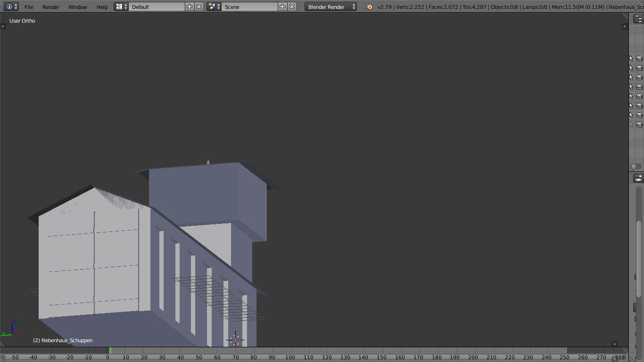
Task: Open the Blender Render engine dropdown
Action: pyautogui.click(x=330, y=7)
